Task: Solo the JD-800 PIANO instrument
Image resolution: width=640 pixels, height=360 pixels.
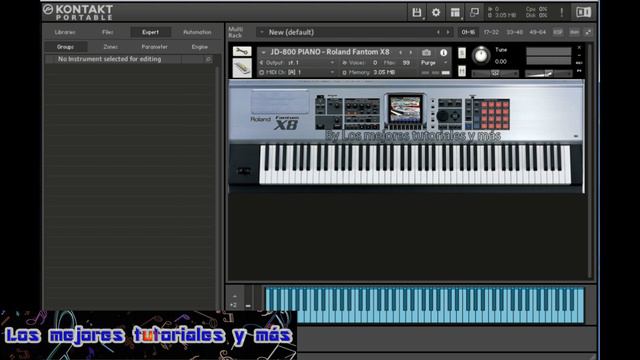Action: (462, 53)
